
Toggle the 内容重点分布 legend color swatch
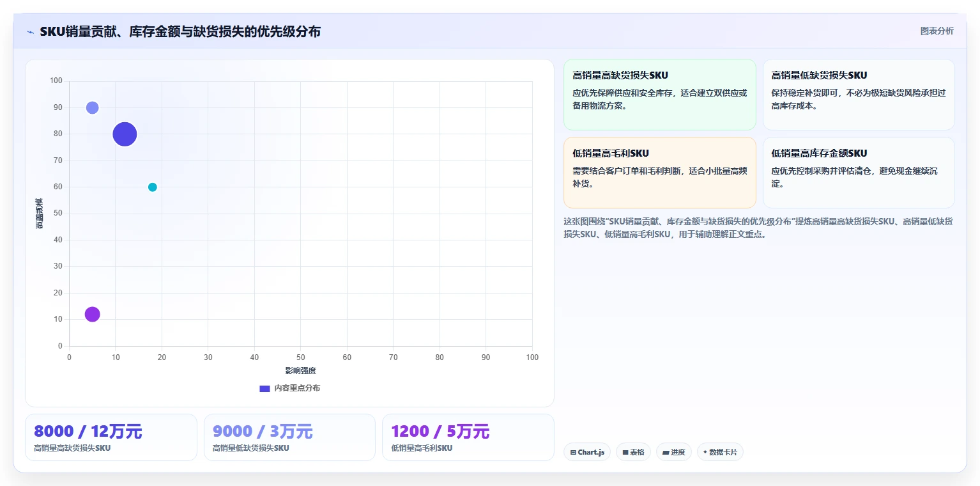[x=264, y=389]
